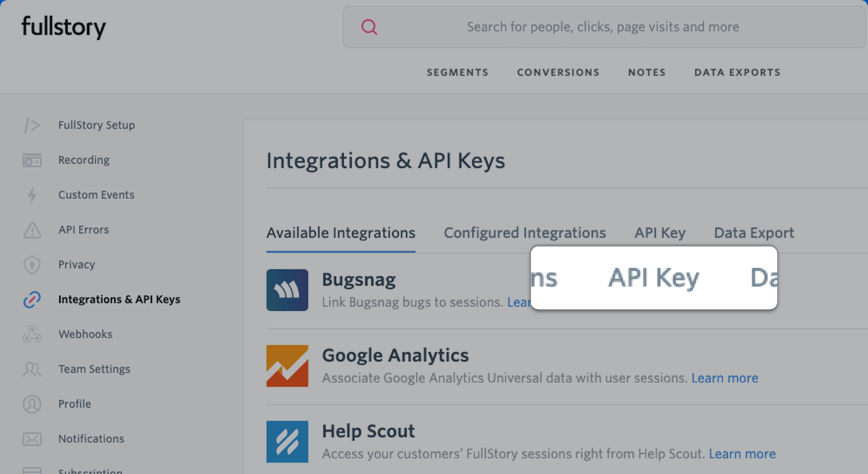
Task: Click the Notifications envelope icon
Action: (32, 439)
